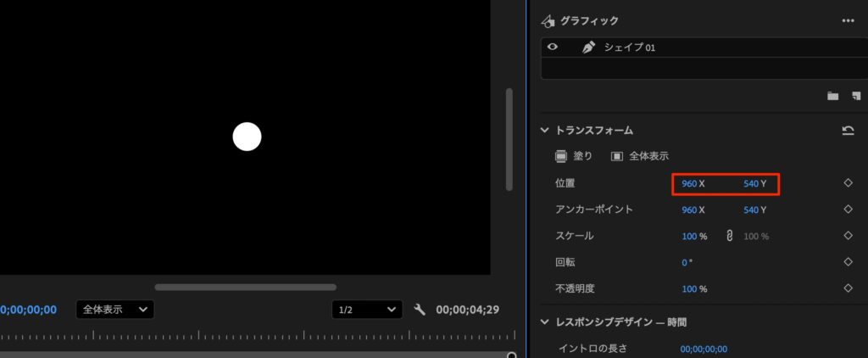Screen dimensions: 868x358
Task: Toggle the scale proportion link icon
Action: 728,236
